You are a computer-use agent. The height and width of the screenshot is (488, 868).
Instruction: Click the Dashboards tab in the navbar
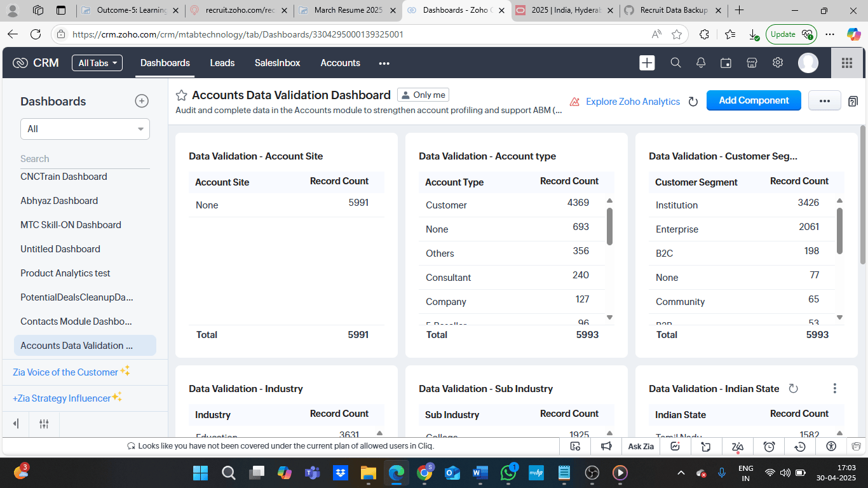click(165, 63)
